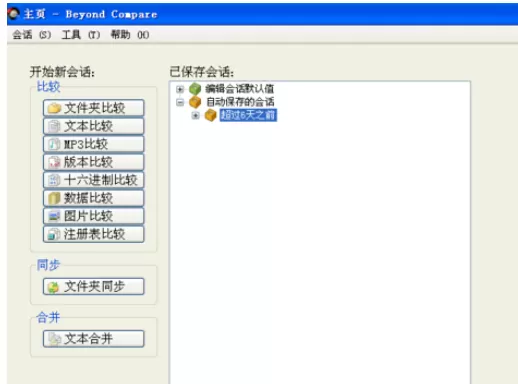This screenshot has width=518, height=384.
Task: Click the green cube icon of 编辑会话默认值
Action: tap(195, 89)
